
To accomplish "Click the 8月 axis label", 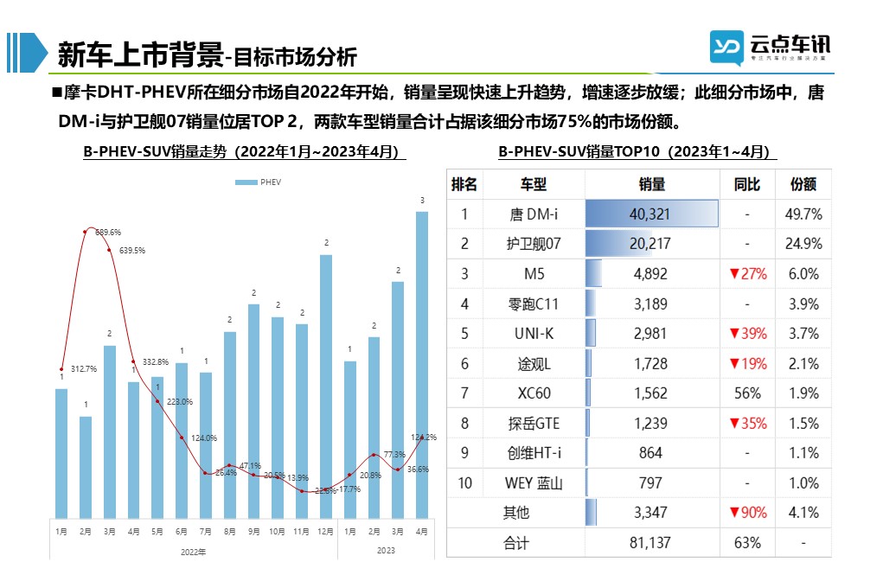I will tap(230, 532).
